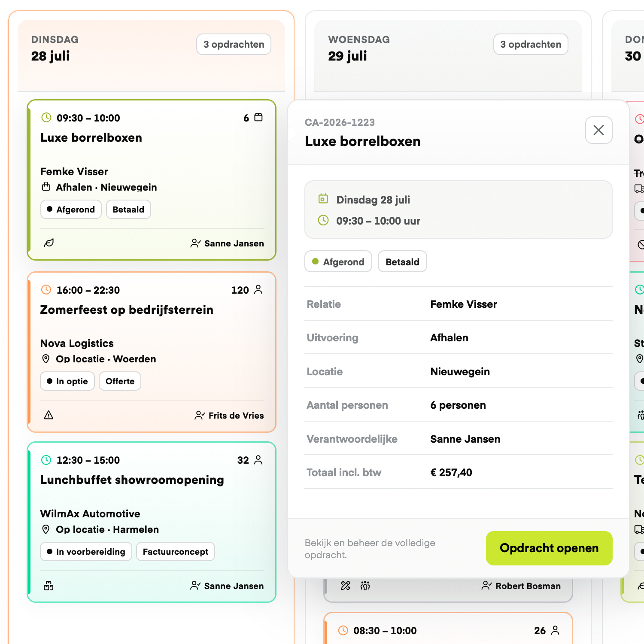Open the Lunchbuffet showroomopening card title
Viewport: 644px width, 644px height.
(x=132, y=480)
